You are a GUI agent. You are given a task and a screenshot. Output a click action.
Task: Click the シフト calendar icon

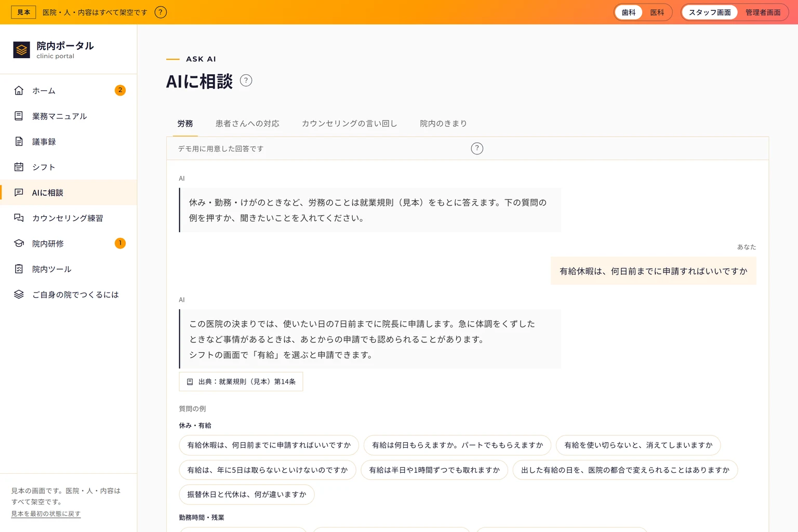[19, 167]
